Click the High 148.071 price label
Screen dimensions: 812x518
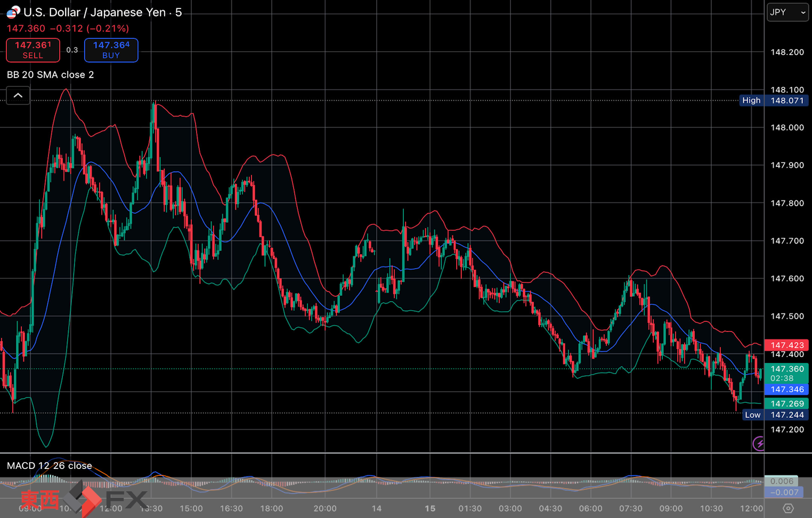[774, 100]
